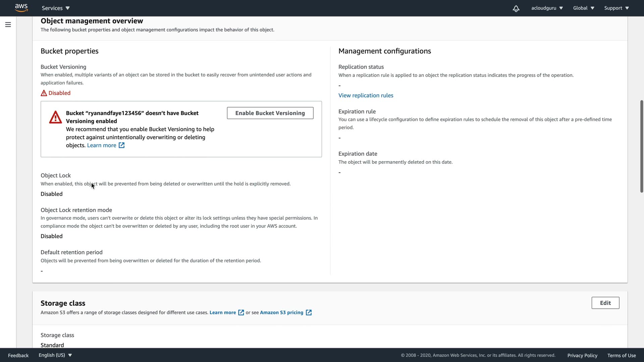Viewport: 644px width, 362px height.
Task: Click the Storage class Edit button
Action: pyautogui.click(x=605, y=303)
